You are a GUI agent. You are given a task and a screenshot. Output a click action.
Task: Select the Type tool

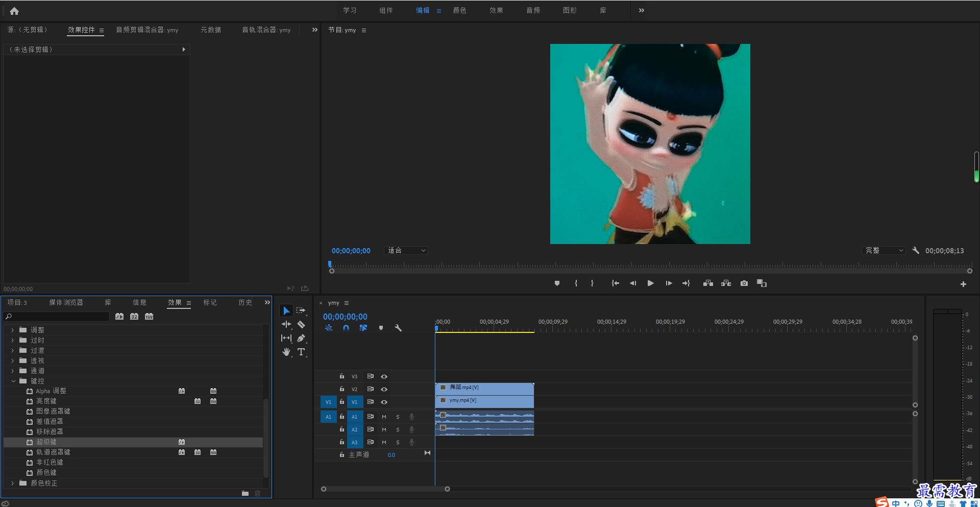301,352
